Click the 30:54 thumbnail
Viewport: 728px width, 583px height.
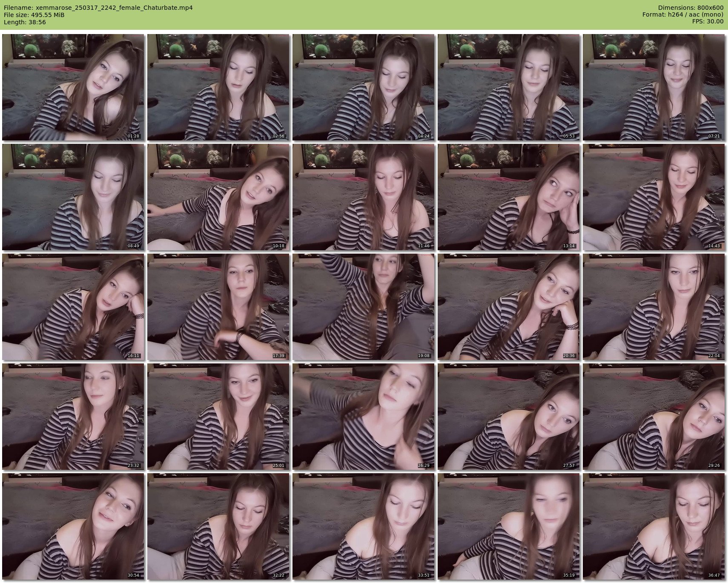[73, 526]
